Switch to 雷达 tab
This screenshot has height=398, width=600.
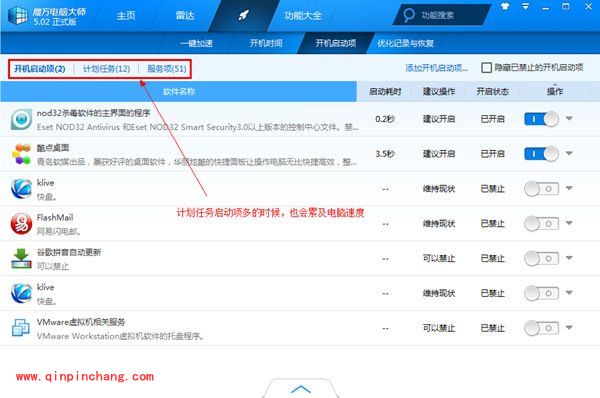tap(185, 15)
